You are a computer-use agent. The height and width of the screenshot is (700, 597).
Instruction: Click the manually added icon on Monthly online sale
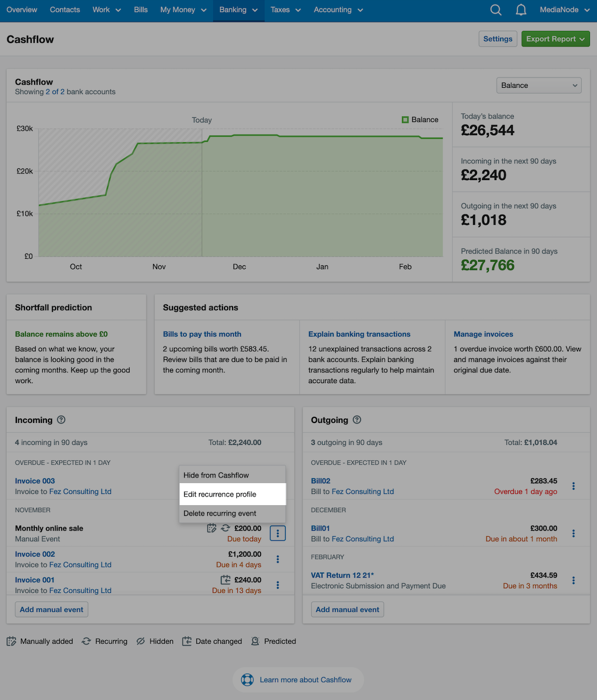[211, 528]
